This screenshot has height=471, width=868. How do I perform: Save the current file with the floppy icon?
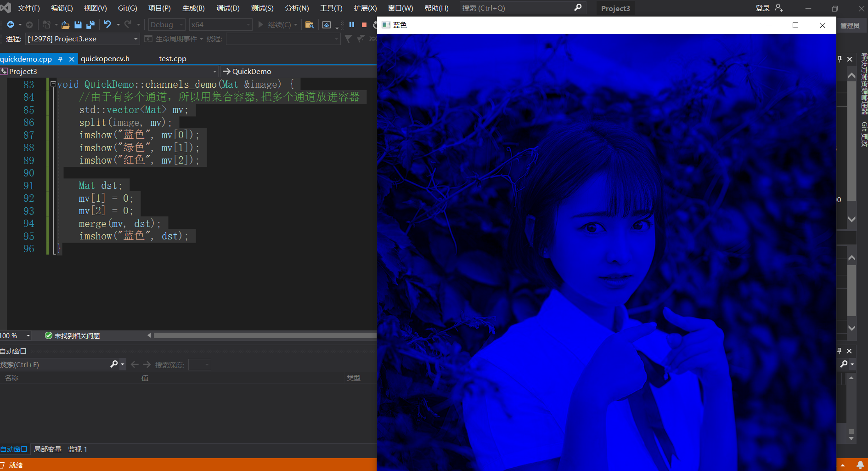point(78,25)
